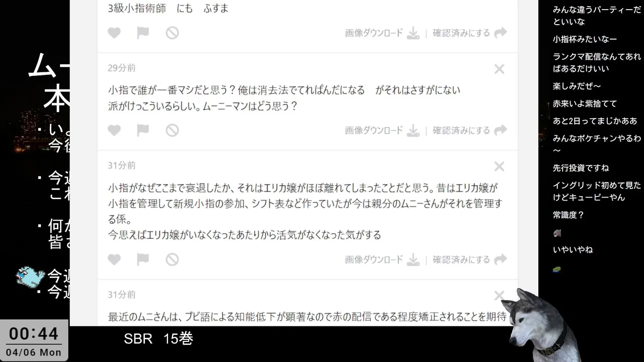Download image of the 31分前 エリカ嬢 message
644x362 pixels.
point(382,259)
